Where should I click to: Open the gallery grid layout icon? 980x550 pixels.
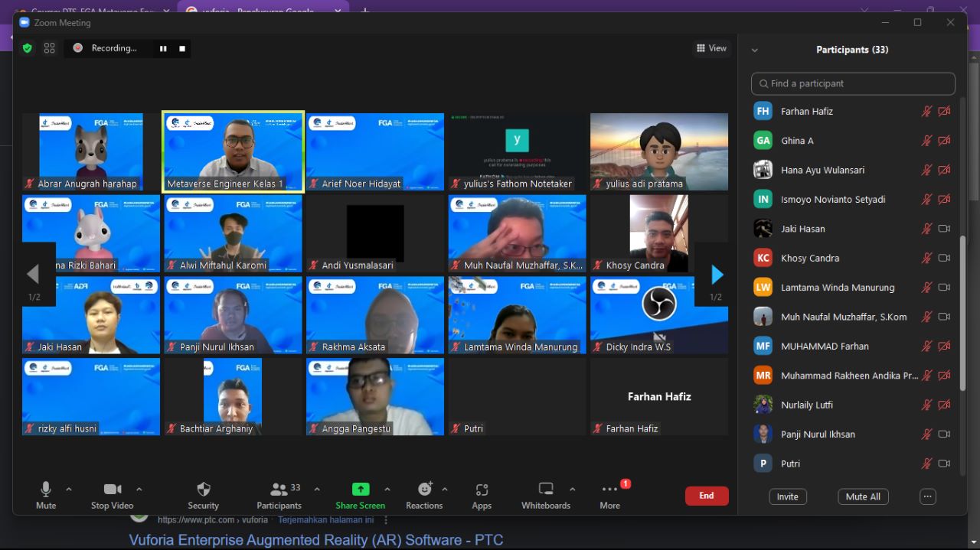[x=50, y=48]
